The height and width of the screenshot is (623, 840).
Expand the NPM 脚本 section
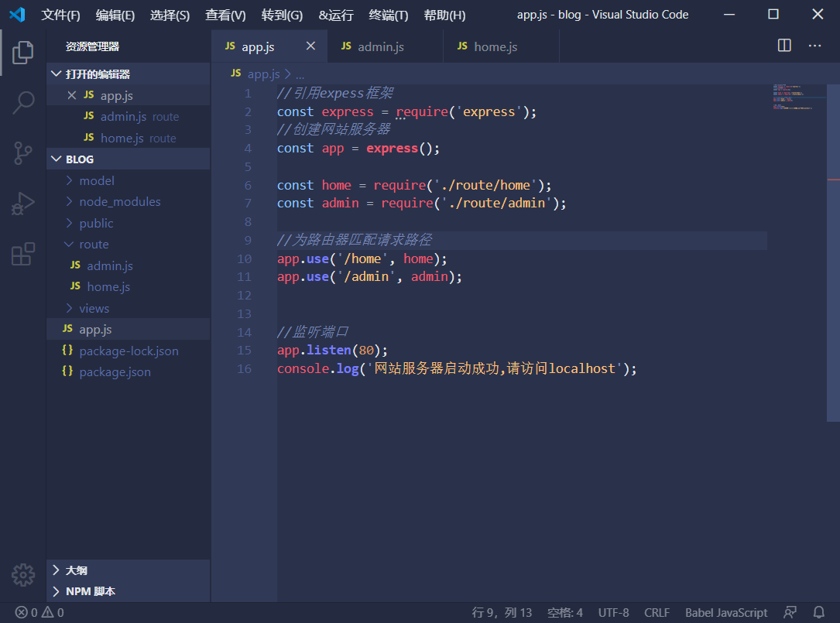click(x=90, y=591)
